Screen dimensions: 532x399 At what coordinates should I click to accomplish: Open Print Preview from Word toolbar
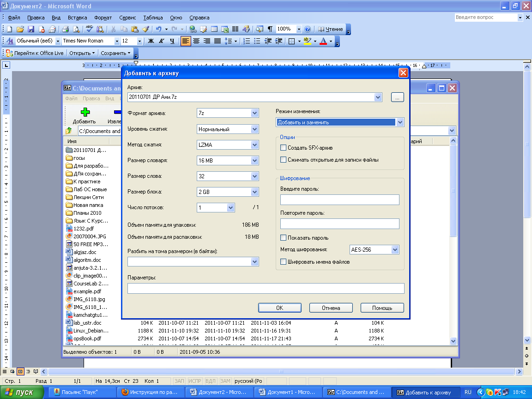[x=76, y=29]
